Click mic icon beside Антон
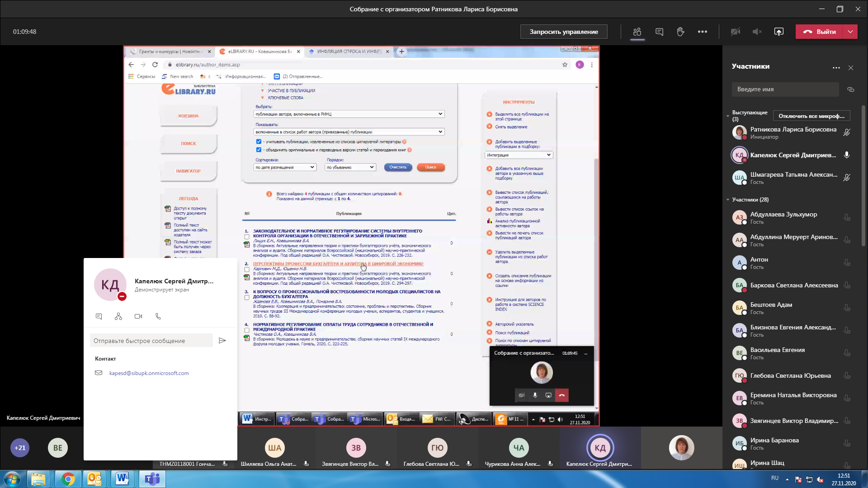The image size is (868, 488). 847,263
